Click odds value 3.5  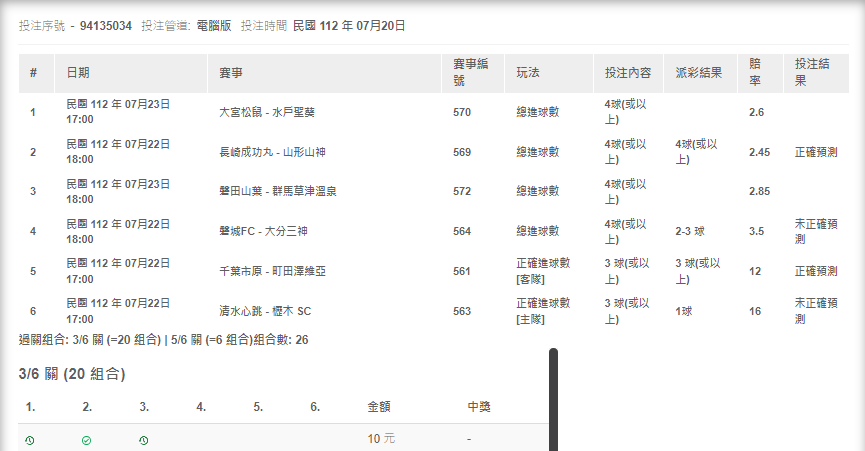(756, 231)
